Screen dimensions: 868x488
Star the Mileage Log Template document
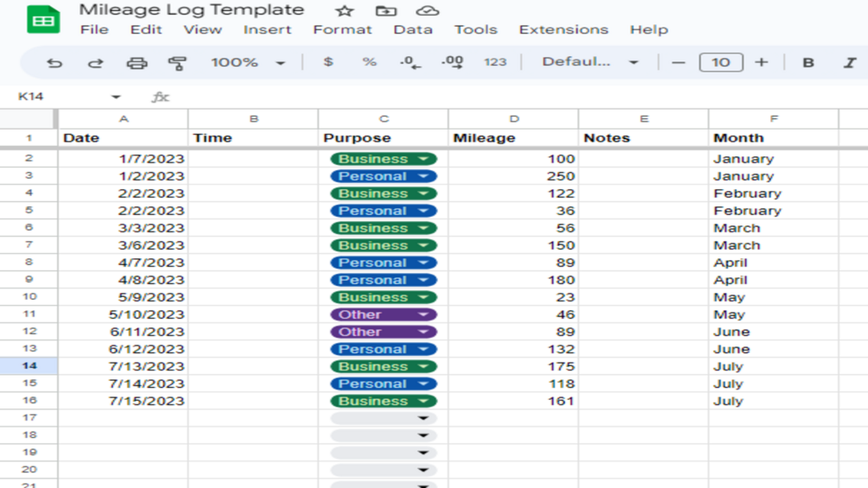[x=345, y=10]
